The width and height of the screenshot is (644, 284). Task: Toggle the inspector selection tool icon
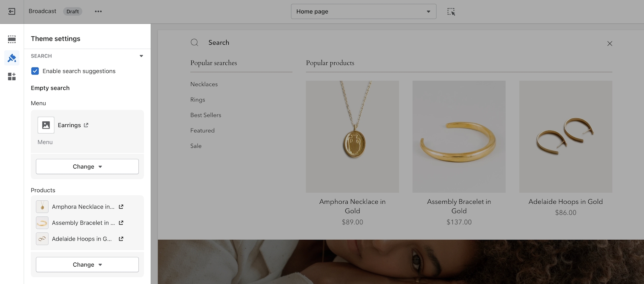click(451, 12)
